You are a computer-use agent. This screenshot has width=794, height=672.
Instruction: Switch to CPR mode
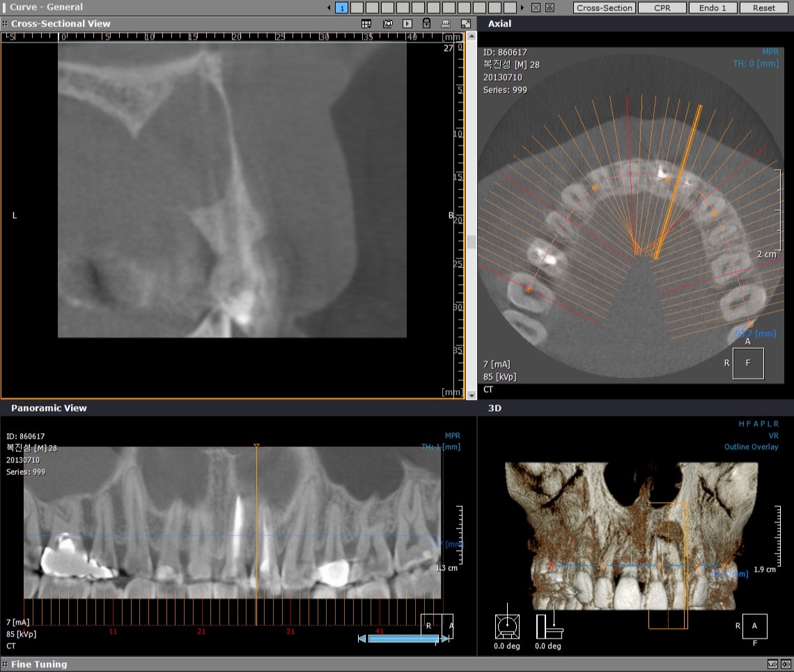[662, 8]
